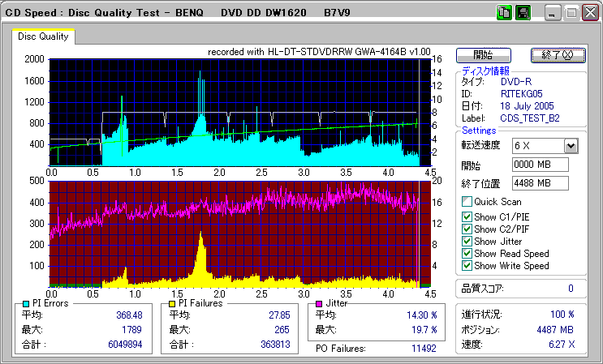Close the Disc Quality Test window
This screenshot has height=364, width=603.
590,13
